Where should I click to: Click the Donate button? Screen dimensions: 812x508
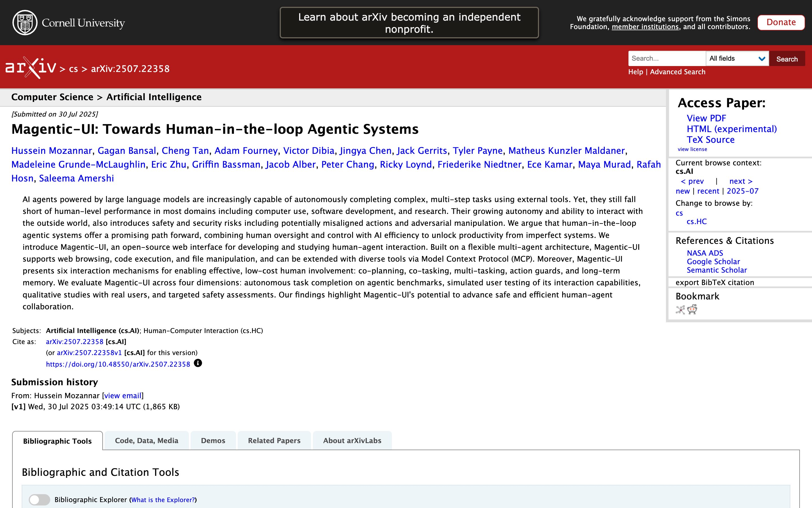781,23
